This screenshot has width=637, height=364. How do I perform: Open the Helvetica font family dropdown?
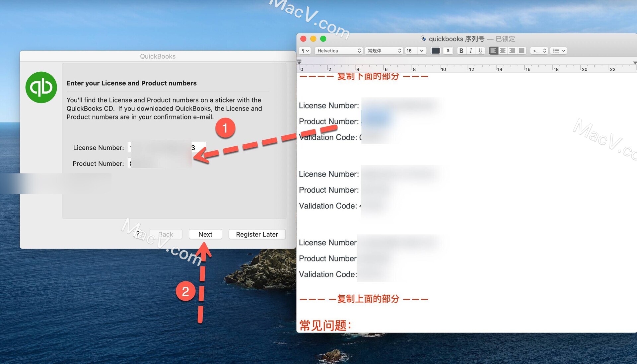(x=339, y=51)
